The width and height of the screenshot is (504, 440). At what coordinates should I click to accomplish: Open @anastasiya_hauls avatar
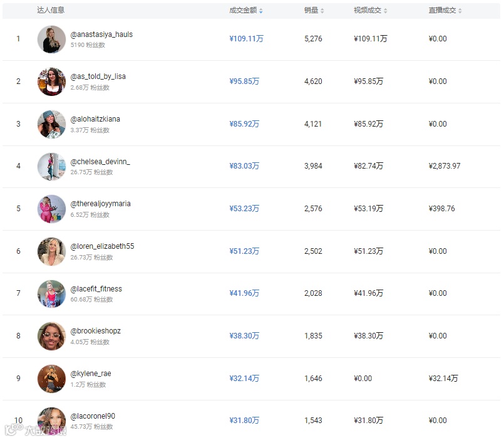click(51, 39)
